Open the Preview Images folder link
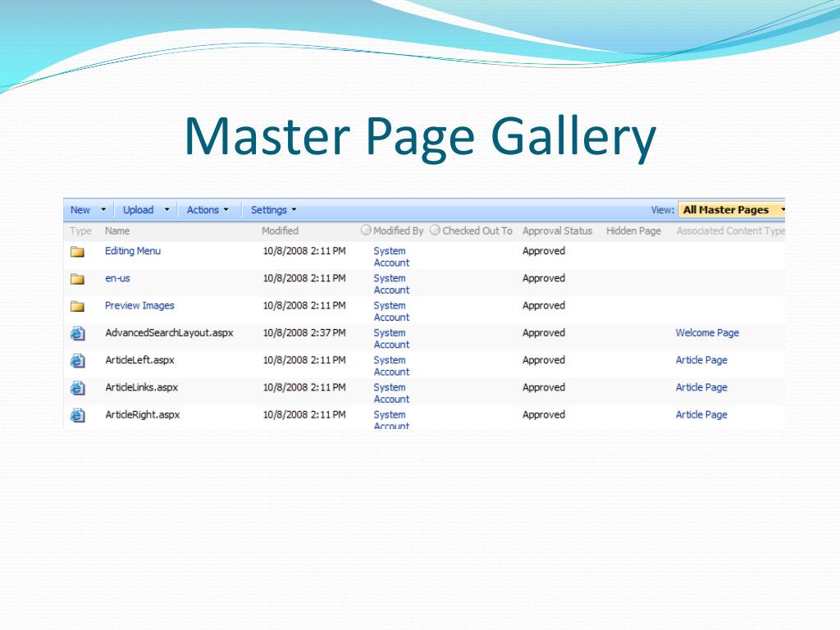 click(139, 306)
